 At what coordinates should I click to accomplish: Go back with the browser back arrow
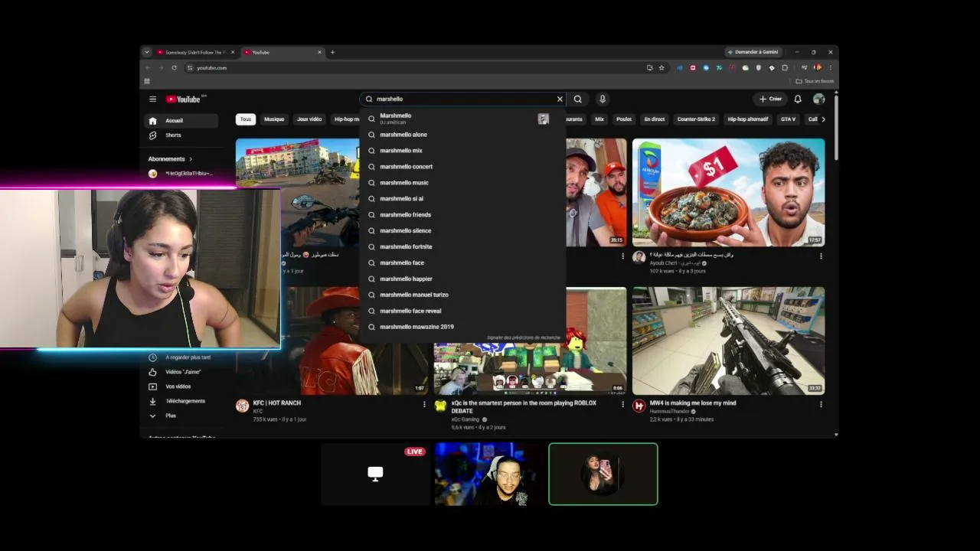point(148,67)
